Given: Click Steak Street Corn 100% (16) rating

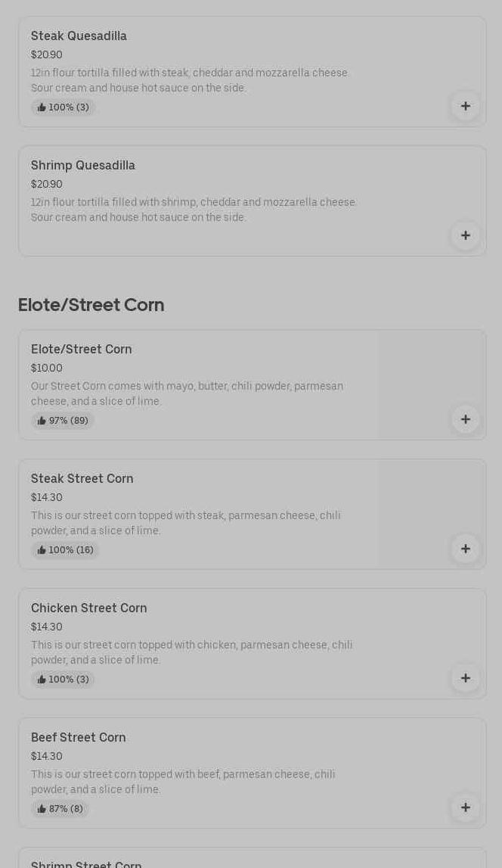Looking at the screenshot, I should tap(65, 550).
